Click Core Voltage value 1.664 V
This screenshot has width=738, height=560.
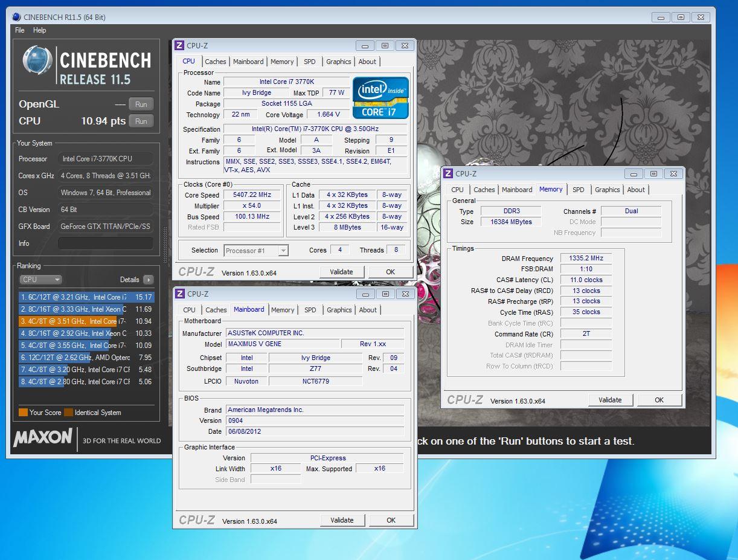tap(328, 114)
